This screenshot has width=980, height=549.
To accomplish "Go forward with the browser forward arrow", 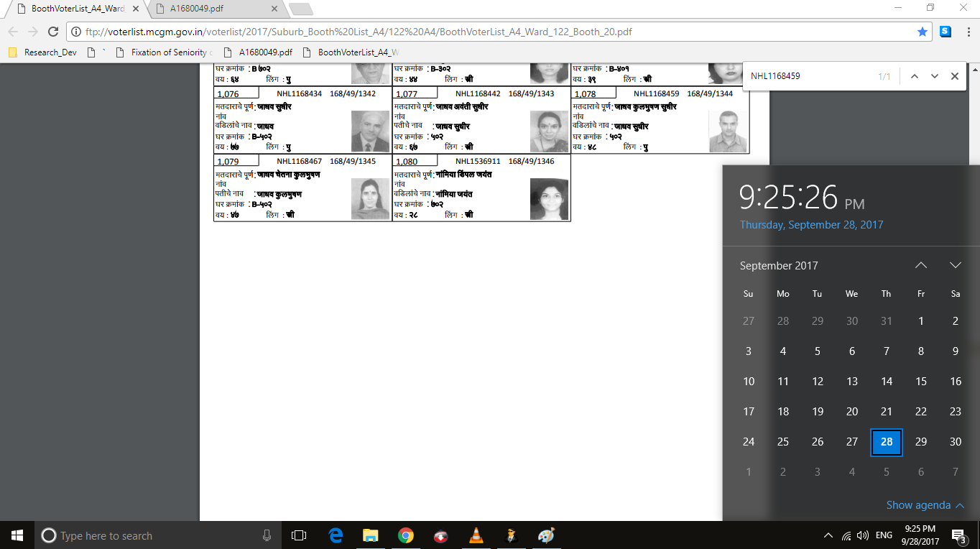I will pyautogui.click(x=33, y=32).
